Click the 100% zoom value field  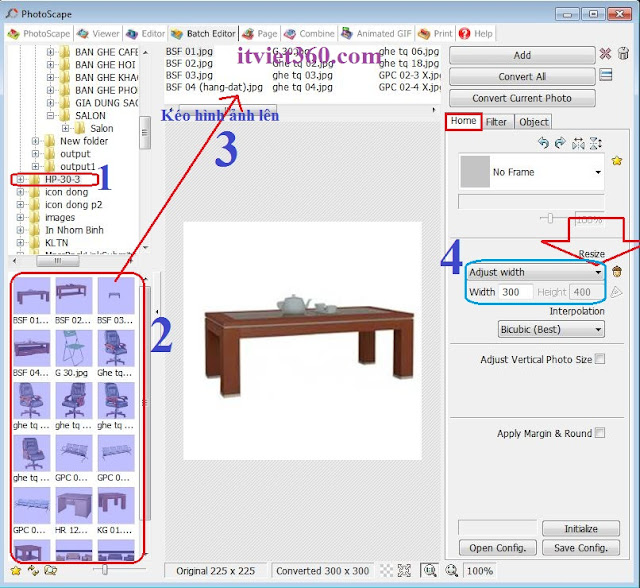pyautogui.click(x=480, y=570)
